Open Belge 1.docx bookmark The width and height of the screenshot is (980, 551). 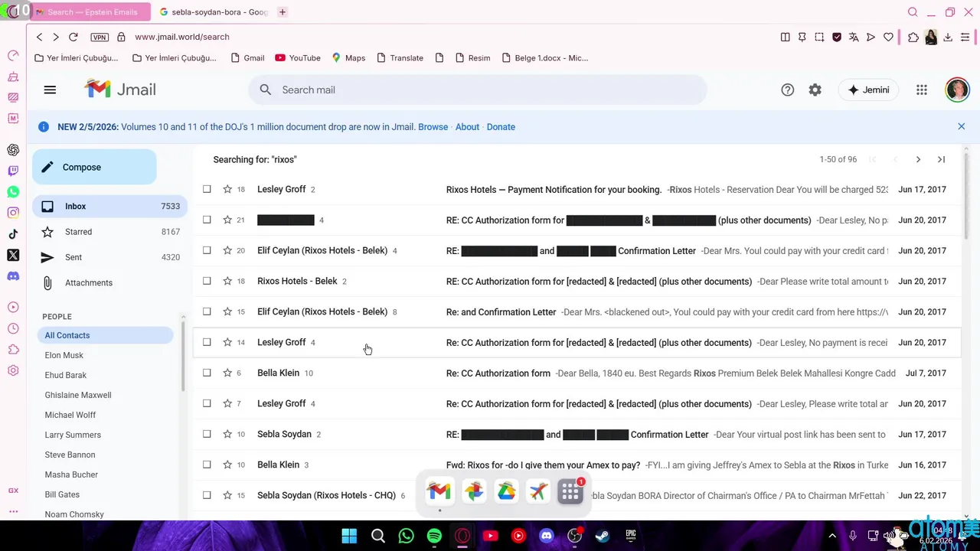point(544,57)
